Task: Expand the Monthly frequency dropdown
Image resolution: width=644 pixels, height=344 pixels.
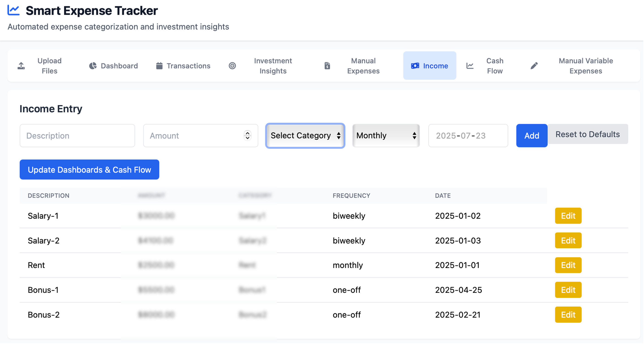Action: [386, 136]
